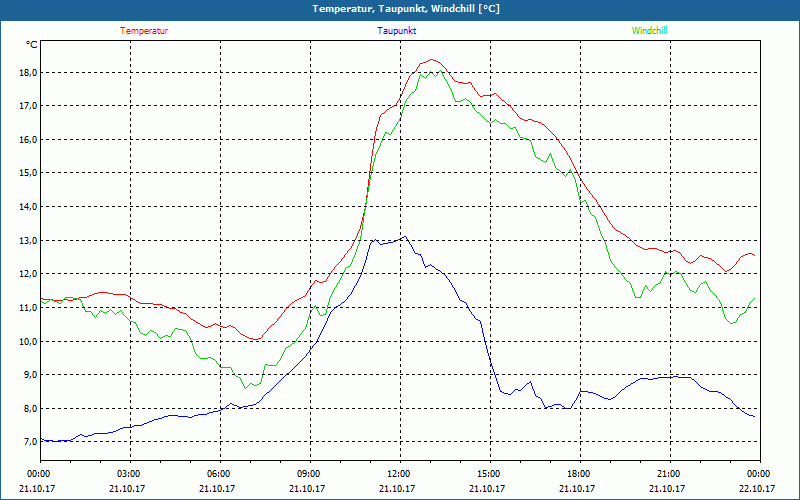Click the 18:00 time axis label
The image size is (800, 500).
[580, 474]
